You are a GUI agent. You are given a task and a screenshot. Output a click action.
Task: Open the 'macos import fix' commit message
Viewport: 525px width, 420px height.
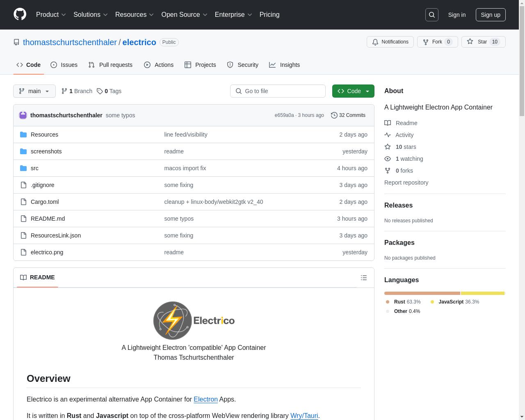coord(185,168)
